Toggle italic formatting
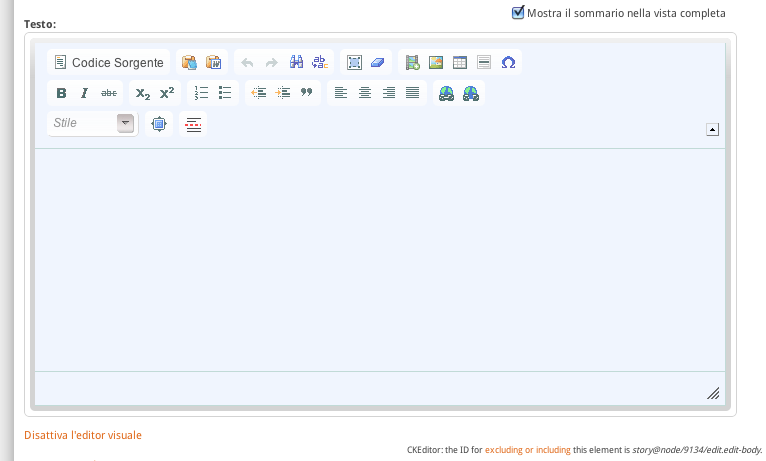This screenshot has width=766, height=461. [x=85, y=93]
